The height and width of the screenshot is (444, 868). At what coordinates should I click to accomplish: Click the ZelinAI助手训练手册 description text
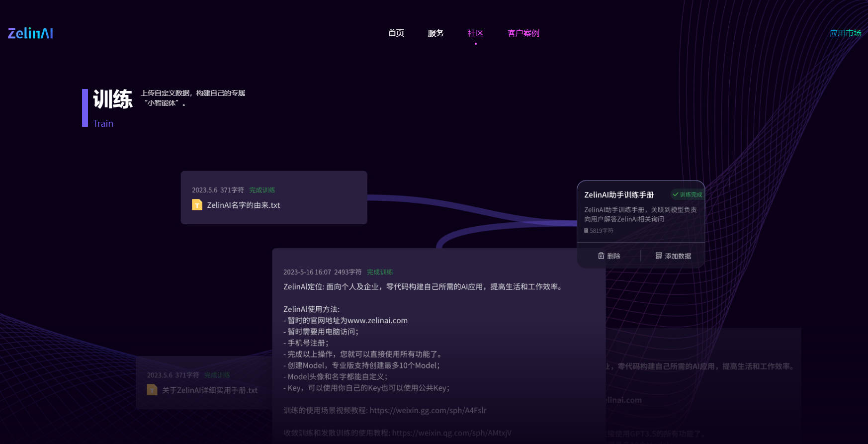(x=640, y=214)
